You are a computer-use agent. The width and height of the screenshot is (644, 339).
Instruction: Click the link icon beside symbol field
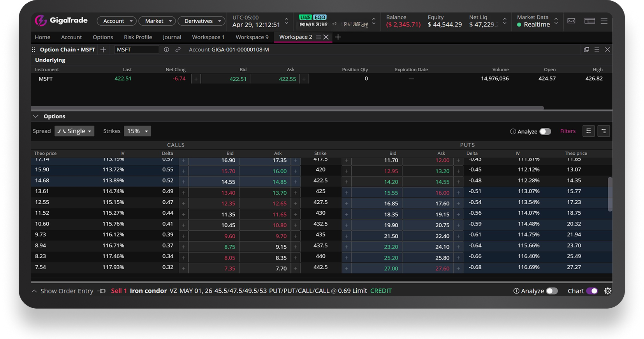(x=178, y=49)
